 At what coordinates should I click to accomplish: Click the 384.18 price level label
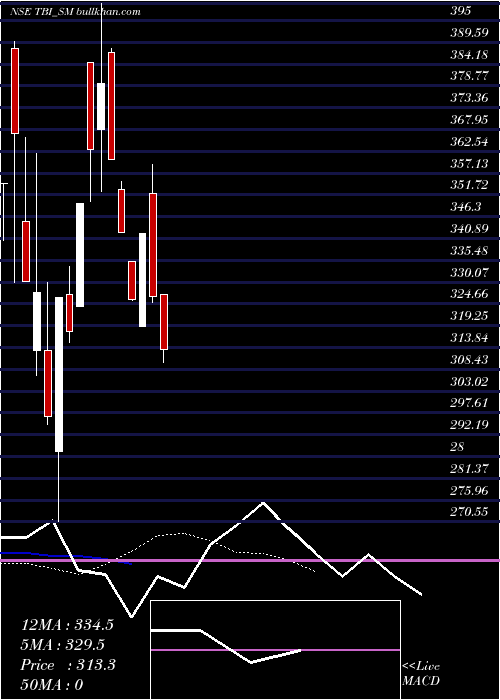click(x=469, y=54)
